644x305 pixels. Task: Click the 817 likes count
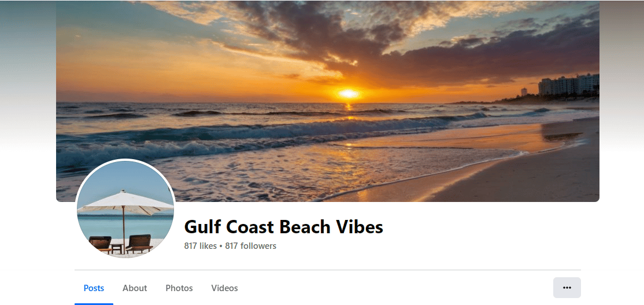click(201, 246)
